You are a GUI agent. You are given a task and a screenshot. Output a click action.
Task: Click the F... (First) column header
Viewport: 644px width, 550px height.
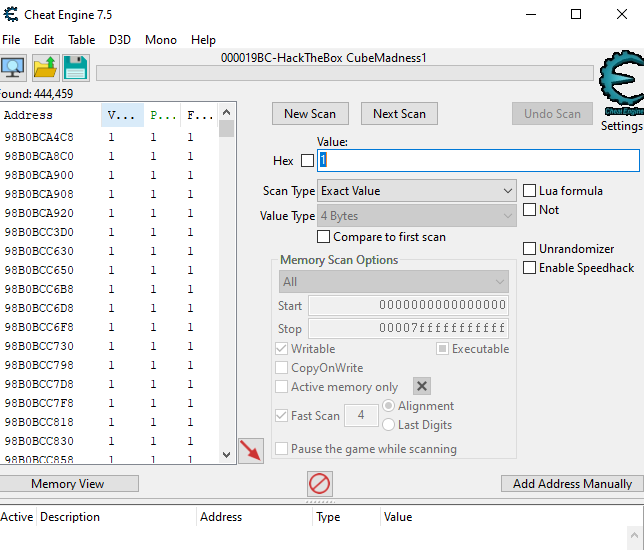pyautogui.click(x=199, y=115)
